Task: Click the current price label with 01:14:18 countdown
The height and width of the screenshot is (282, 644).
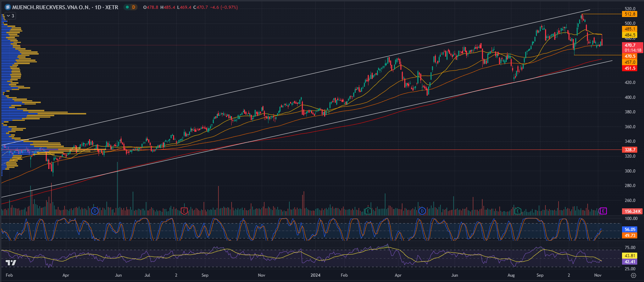Action: tap(633, 48)
